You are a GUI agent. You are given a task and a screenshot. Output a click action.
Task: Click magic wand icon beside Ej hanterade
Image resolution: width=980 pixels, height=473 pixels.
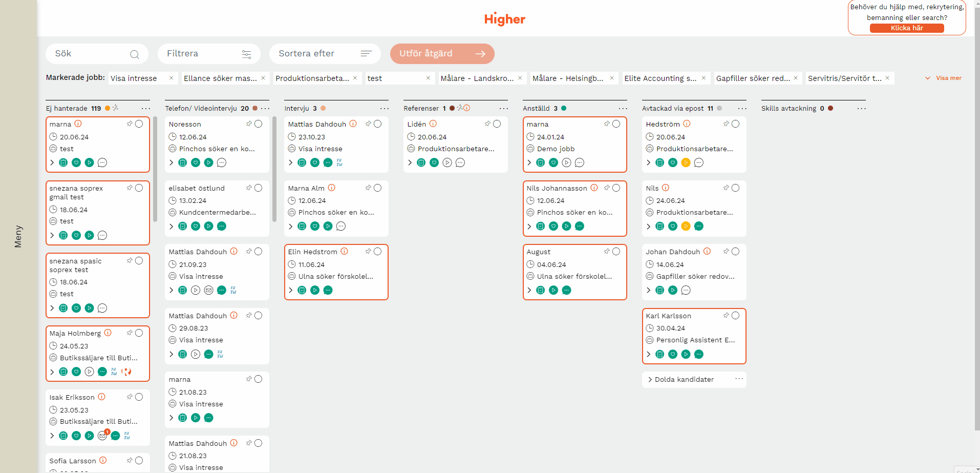point(115,108)
